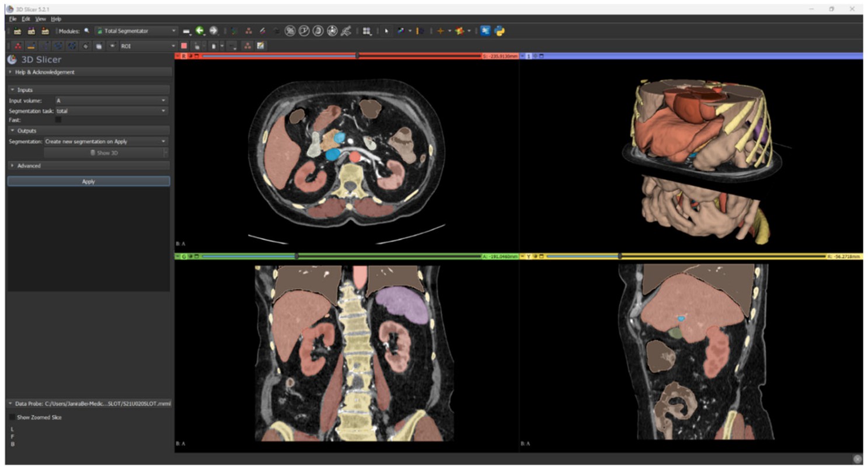Open the Input volume dropdown
Screen dimensions: 868x470
111,100
